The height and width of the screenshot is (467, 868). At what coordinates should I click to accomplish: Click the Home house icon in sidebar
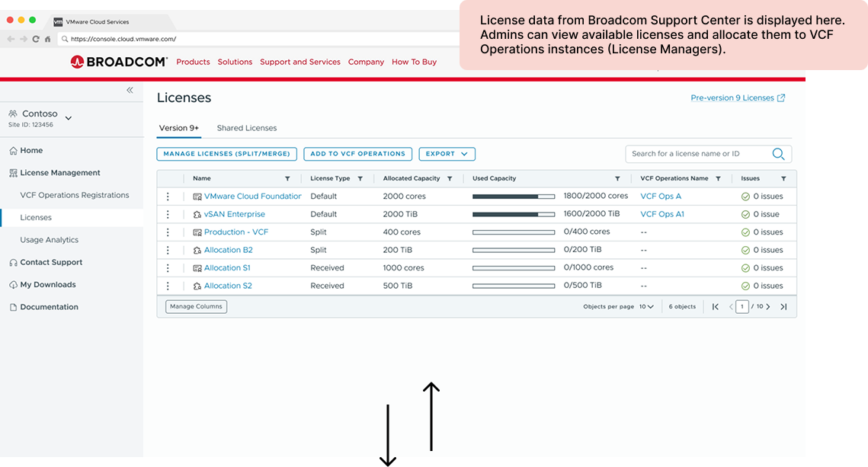[x=13, y=151]
